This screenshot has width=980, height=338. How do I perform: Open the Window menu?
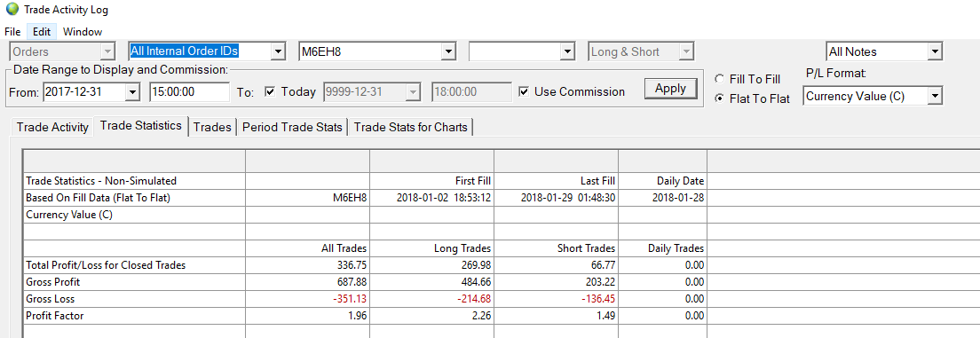[83, 31]
